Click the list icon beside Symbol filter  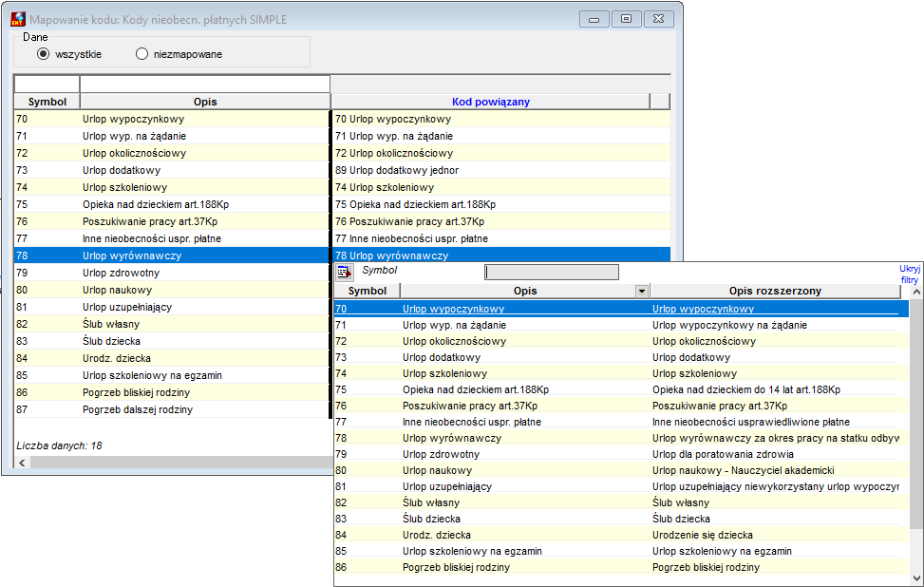pyautogui.click(x=344, y=272)
